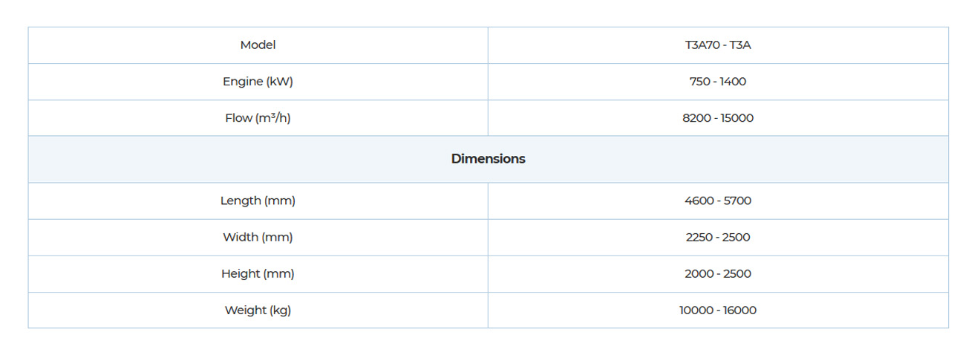Screen dimensions: 980x355
Task: Click the 1400 maximum engine value
Action: [733, 82]
